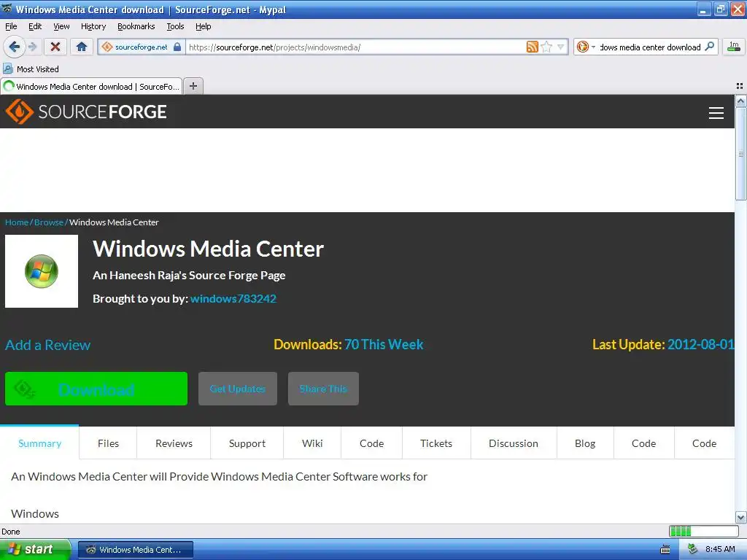Screen dimensions: 747x560
Task: Switch to the Reviews tab
Action: point(174,443)
